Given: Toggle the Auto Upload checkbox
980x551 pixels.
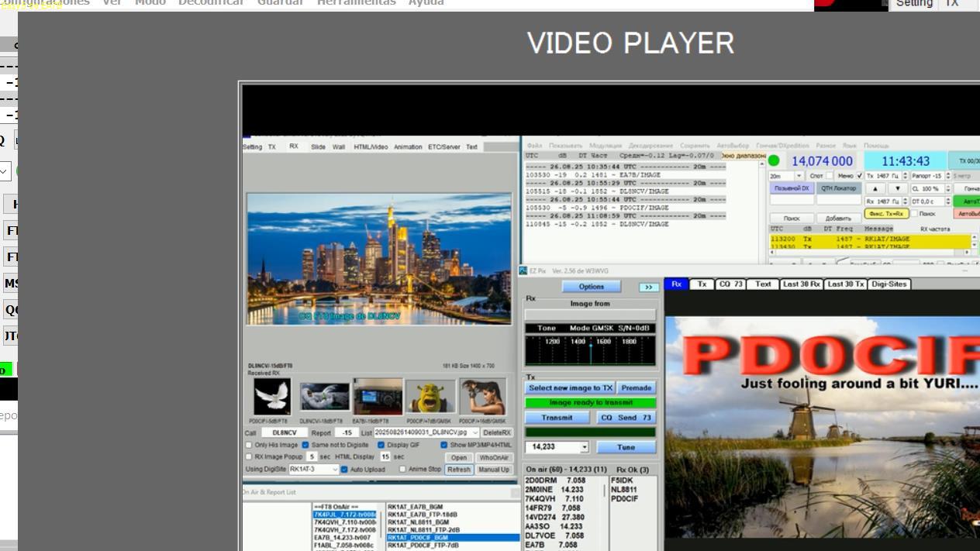Looking at the screenshot, I should pos(345,469).
